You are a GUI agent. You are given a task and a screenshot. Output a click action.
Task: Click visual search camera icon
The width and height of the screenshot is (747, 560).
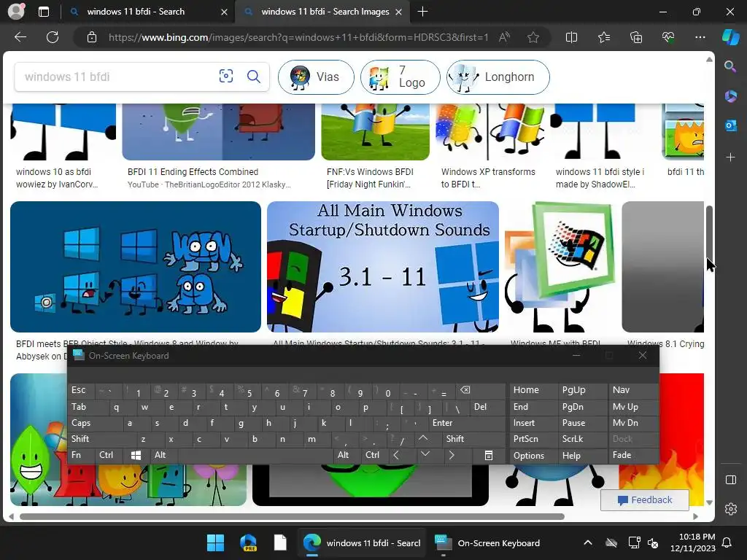tap(226, 76)
